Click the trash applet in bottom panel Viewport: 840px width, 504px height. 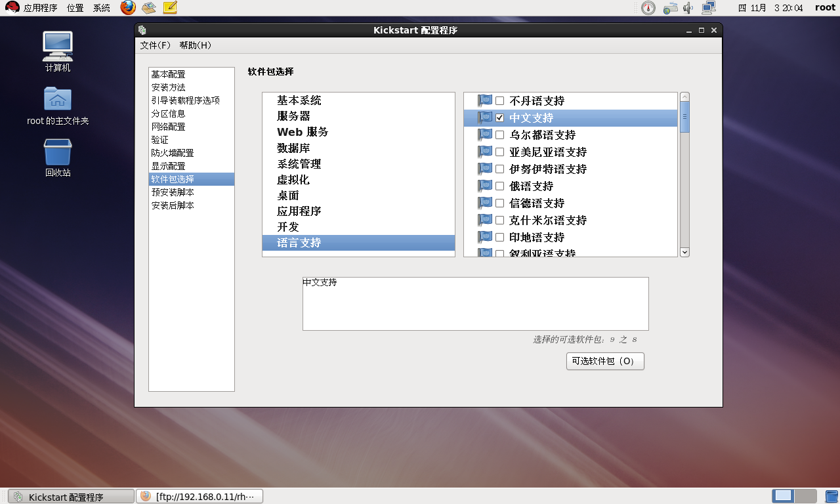click(831, 496)
